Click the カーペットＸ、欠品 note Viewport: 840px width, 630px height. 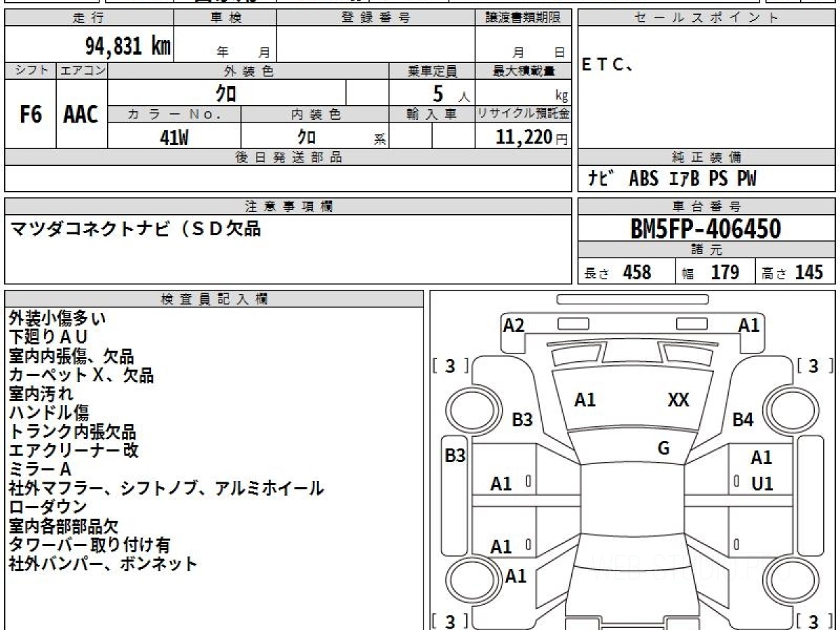point(81,375)
